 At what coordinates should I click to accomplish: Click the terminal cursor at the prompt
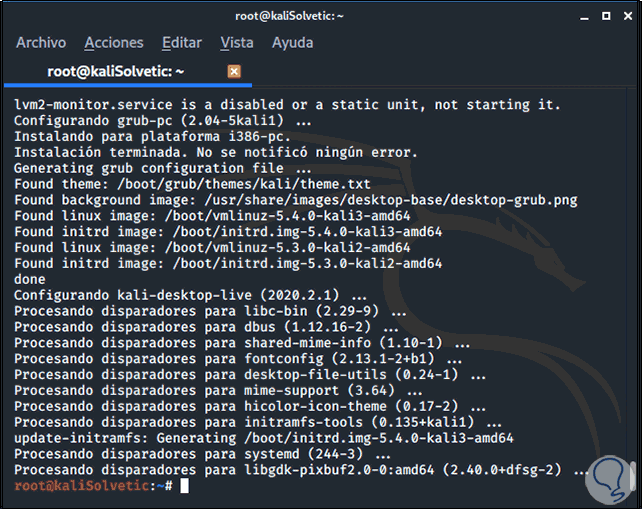tap(185, 486)
